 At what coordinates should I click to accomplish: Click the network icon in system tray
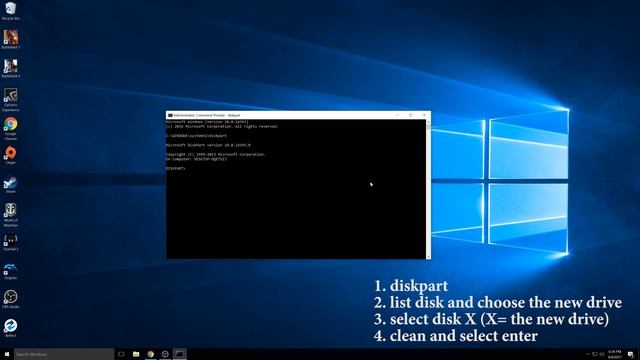pos(595,354)
